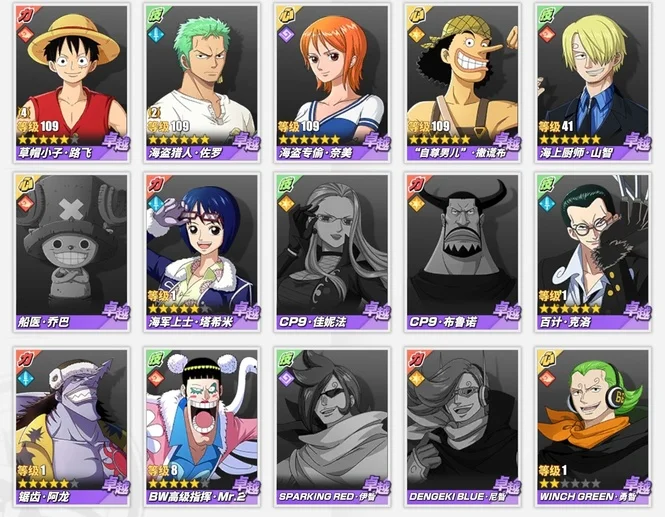Select the locked CP9·布鲁诺 card
The width and height of the screenshot is (665, 517).
(x=463, y=252)
